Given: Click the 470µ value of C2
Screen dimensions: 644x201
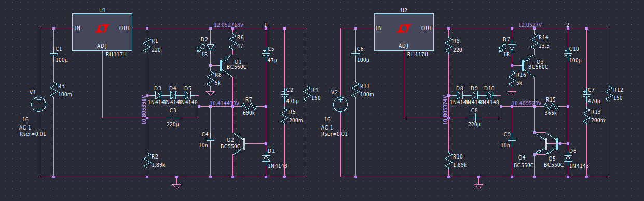Looking at the screenshot, I should 293,102.
